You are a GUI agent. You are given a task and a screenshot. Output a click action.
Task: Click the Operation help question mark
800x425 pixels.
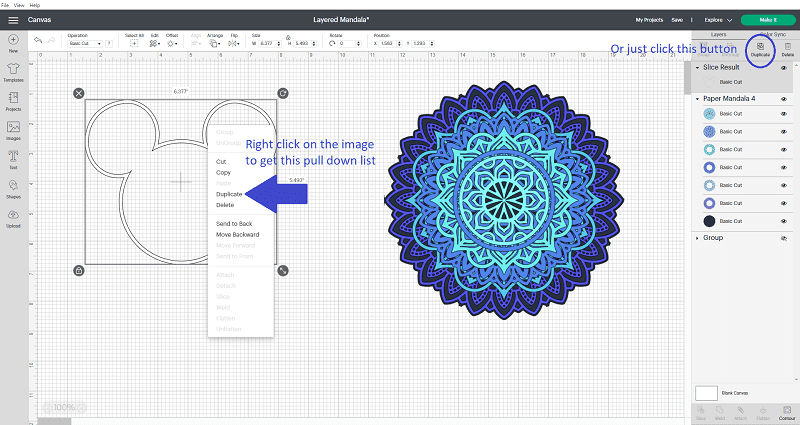(109, 43)
